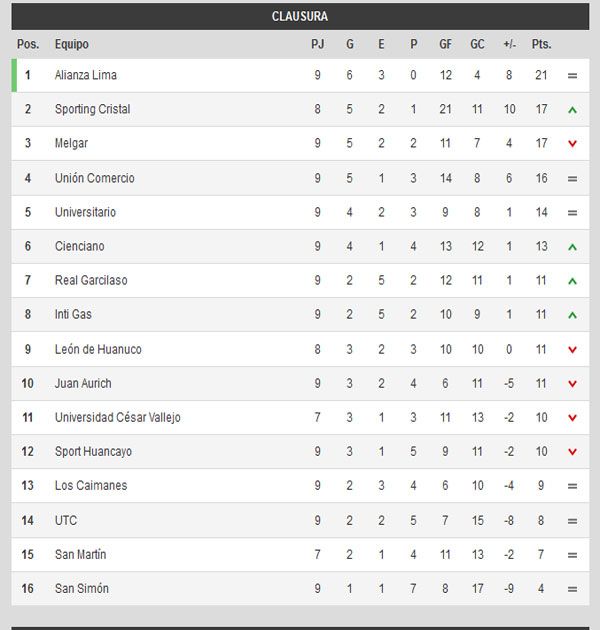The width and height of the screenshot is (600, 630).
Task: Open the Alianza Lima team link
Action: coord(86,76)
